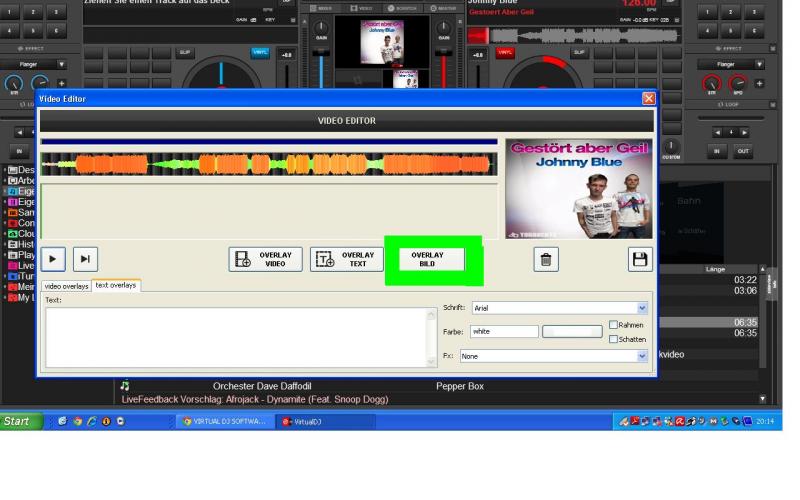Open the Windows Start menu
The height and width of the screenshot is (500, 800).
[21, 421]
